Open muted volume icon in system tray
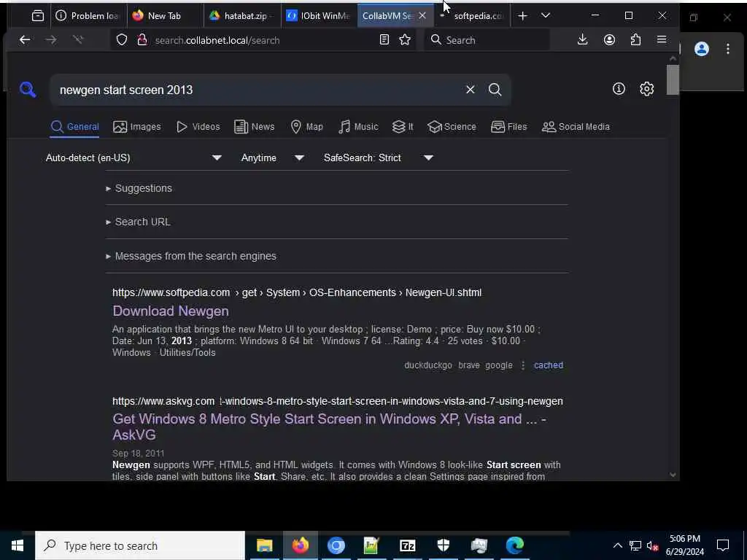 653,545
